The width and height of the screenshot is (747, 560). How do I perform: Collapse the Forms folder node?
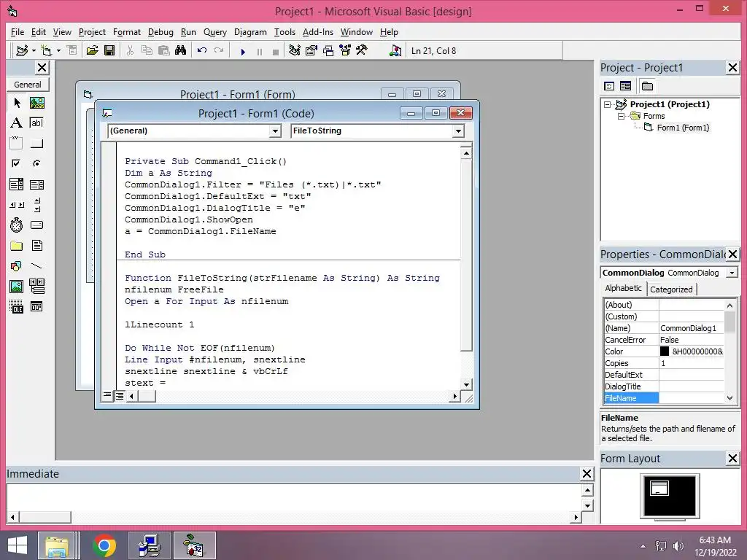[x=621, y=116]
